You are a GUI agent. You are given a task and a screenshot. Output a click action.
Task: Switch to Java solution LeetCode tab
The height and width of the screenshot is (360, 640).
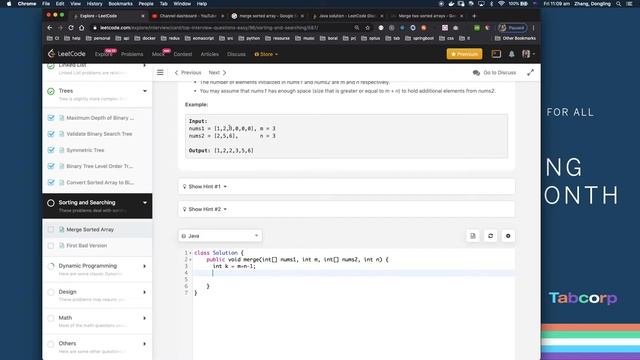click(347, 16)
